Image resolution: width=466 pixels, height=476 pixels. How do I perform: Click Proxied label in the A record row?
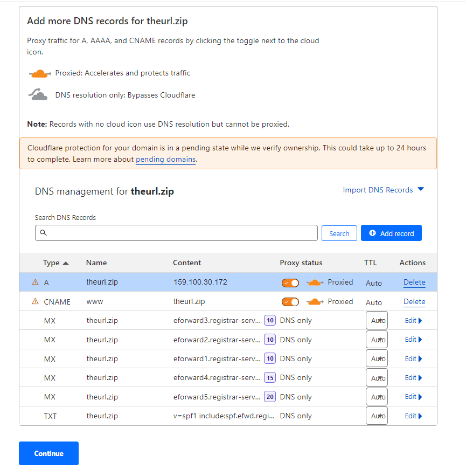coord(340,282)
